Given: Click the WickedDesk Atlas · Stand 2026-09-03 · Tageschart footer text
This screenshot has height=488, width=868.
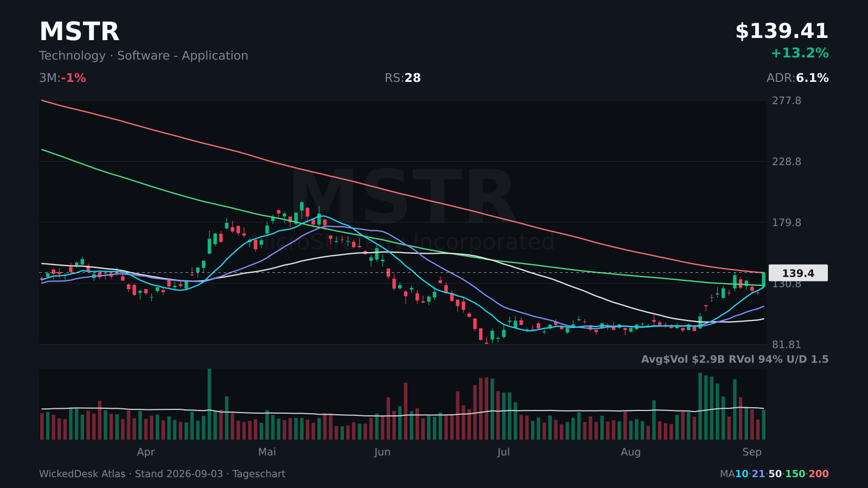Looking at the screenshot, I should pyautogui.click(x=162, y=474).
